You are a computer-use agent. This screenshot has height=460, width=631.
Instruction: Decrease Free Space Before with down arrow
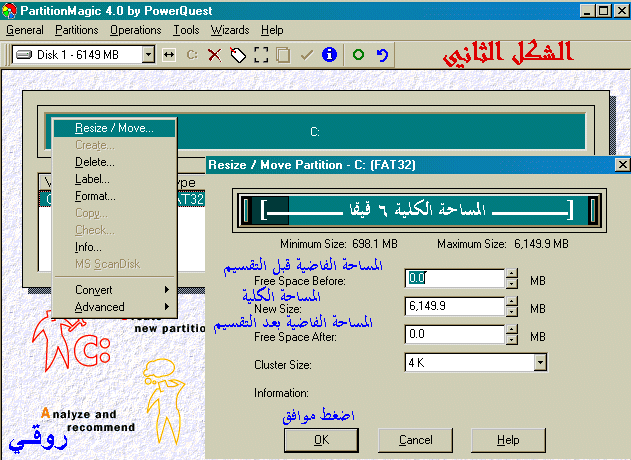(511, 283)
